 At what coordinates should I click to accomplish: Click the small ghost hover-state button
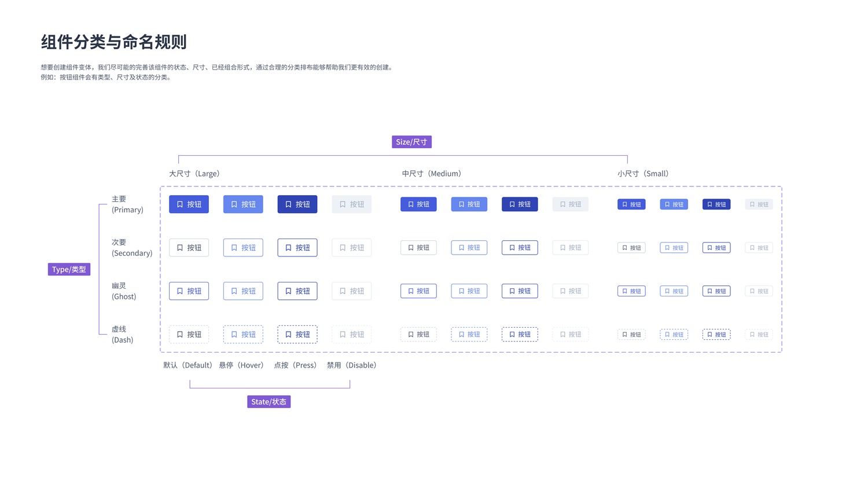pyautogui.click(x=674, y=291)
